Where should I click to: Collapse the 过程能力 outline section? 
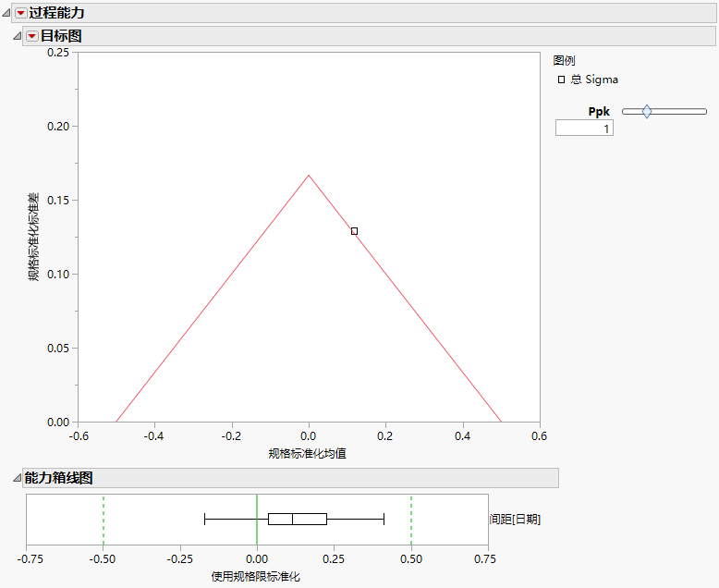[6, 13]
